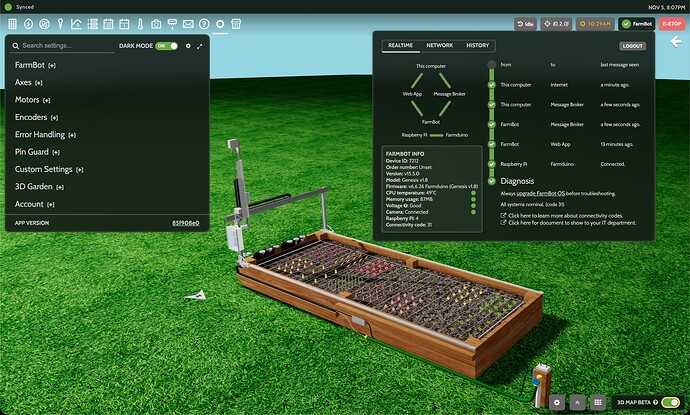Screen dimensions: 690x415
Task: Switch to the History tab
Action: click(478, 45)
